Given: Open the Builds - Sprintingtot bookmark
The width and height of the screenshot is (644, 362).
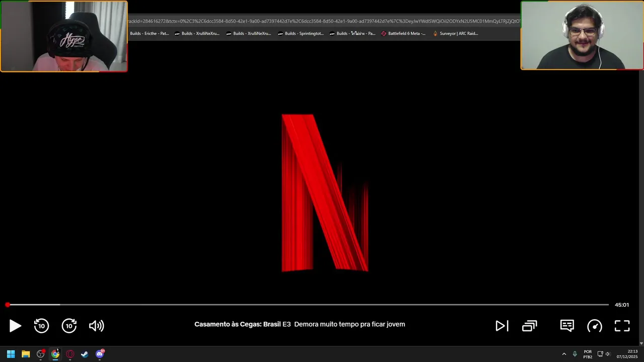Looking at the screenshot, I should (x=300, y=34).
